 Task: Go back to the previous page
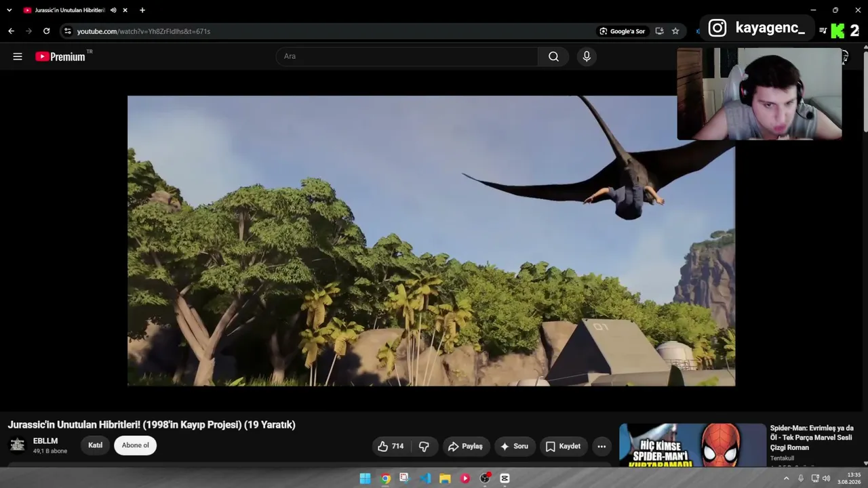(11, 31)
